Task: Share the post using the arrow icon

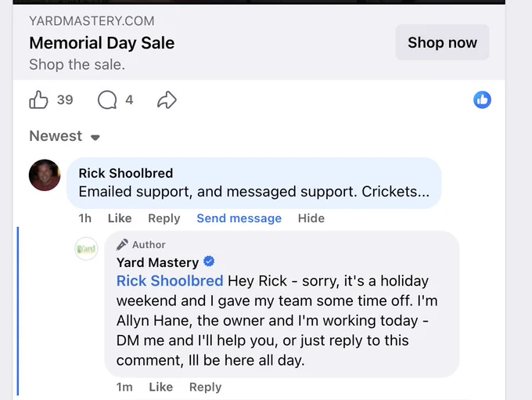Action: (x=167, y=100)
